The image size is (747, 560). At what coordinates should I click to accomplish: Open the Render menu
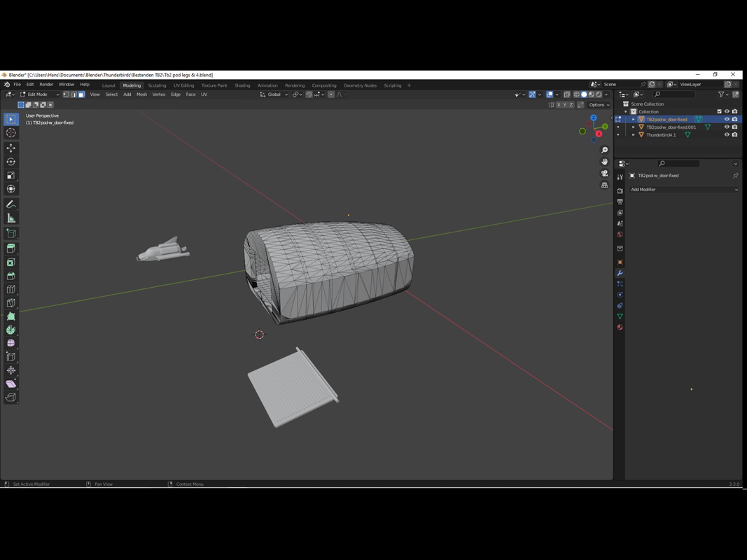pyautogui.click(x=46, y=84)
